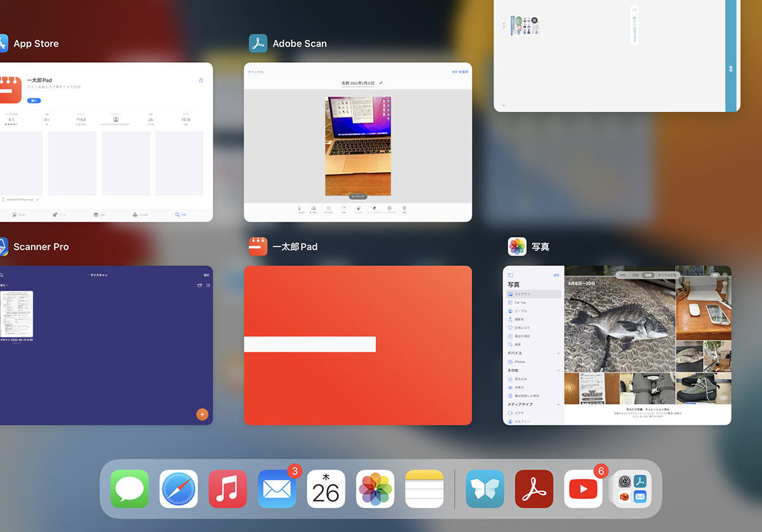Click the 選択 button in Photos
Screen dimensions: 762x532
click(x=716, y=275)
